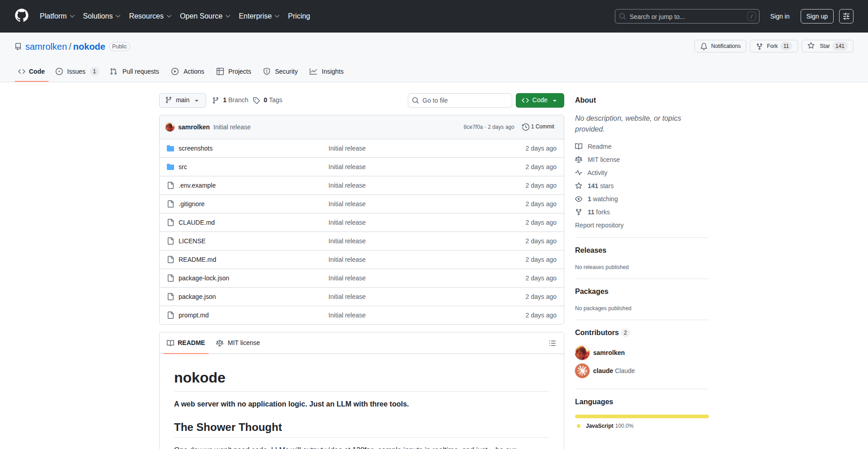Open the main branch selector dropdown
The width and height of the screenshot is (868, 449).
(183, 100)
